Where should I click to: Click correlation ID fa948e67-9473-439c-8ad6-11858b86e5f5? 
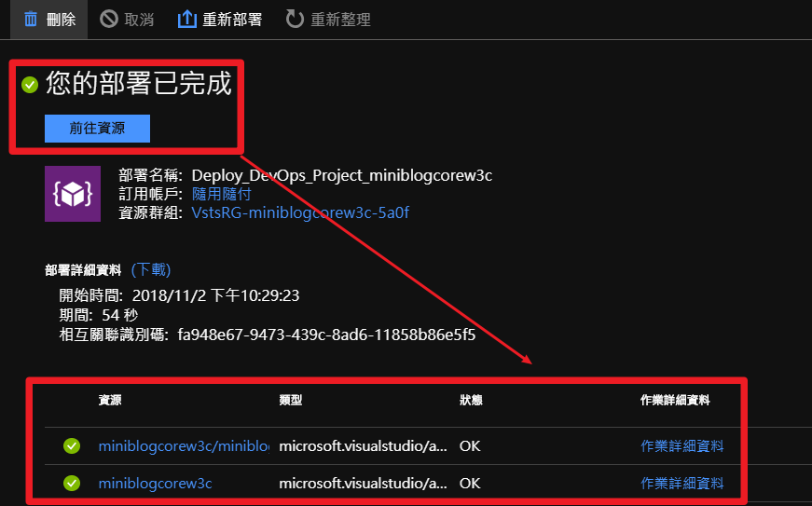point(326,335)
